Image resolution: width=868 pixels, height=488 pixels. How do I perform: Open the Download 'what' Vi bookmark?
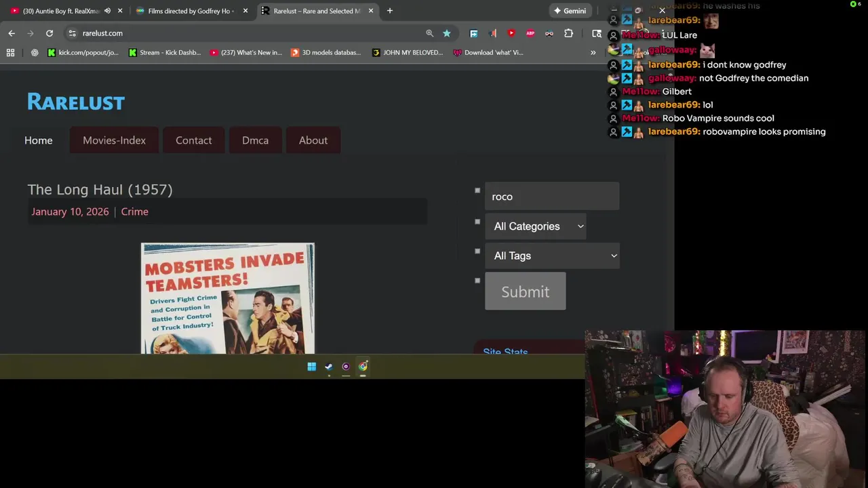coord(488,52)
